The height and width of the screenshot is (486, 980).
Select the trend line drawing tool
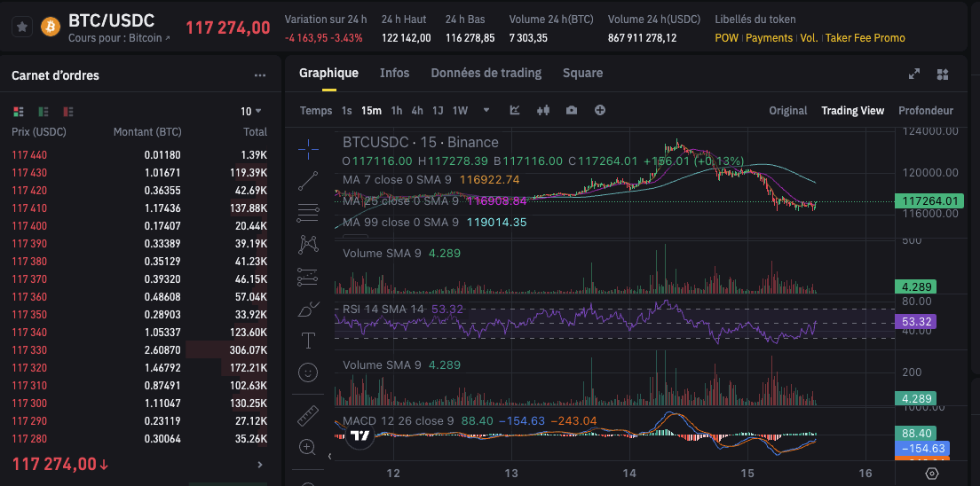[308, 181]
